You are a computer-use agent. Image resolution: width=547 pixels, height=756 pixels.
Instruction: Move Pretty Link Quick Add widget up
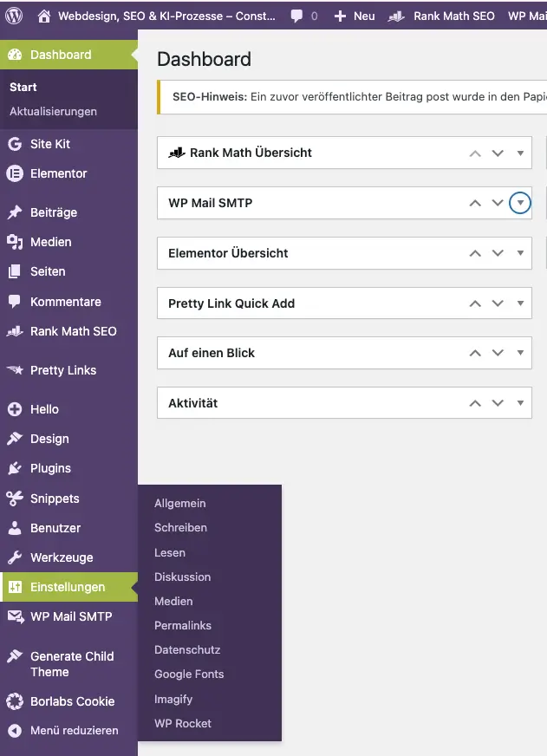474,303
